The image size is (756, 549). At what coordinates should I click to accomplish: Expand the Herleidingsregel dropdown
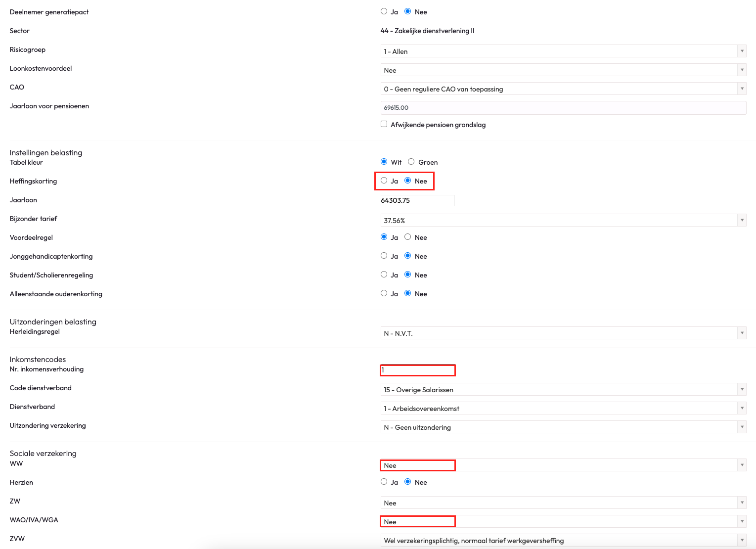pos(563,333)
